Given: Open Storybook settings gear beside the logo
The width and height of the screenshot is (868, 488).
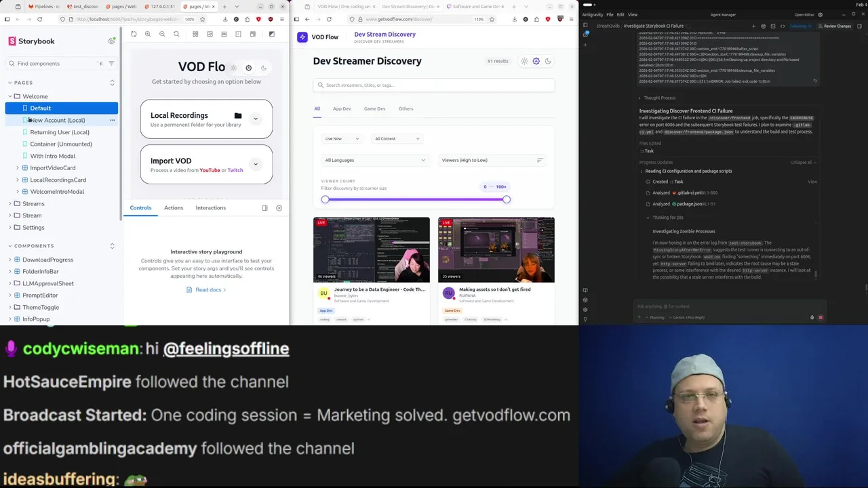Looking at the screenshot, I should pyautogui.click(x=112, y=41).
